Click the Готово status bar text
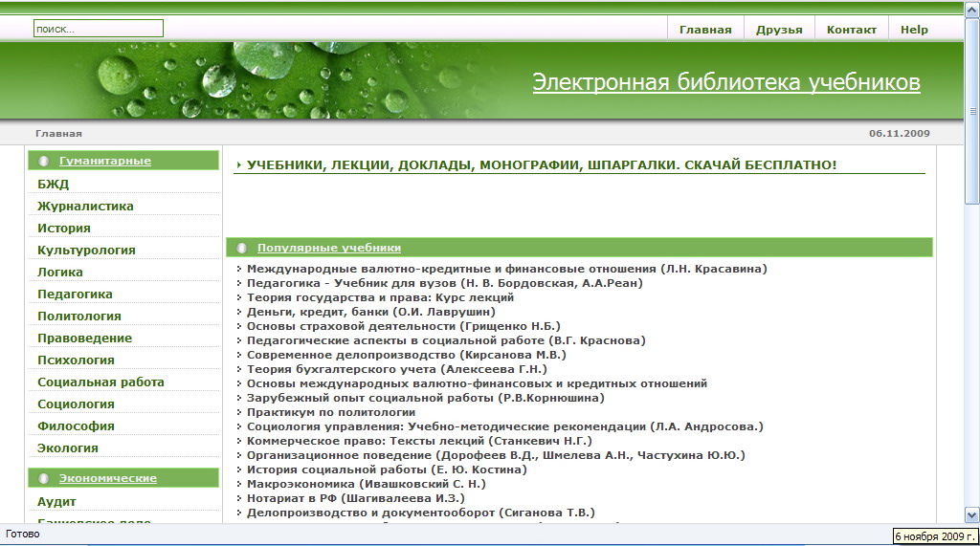This screenshot has width=980, height=546. click(x=23, y=535)
